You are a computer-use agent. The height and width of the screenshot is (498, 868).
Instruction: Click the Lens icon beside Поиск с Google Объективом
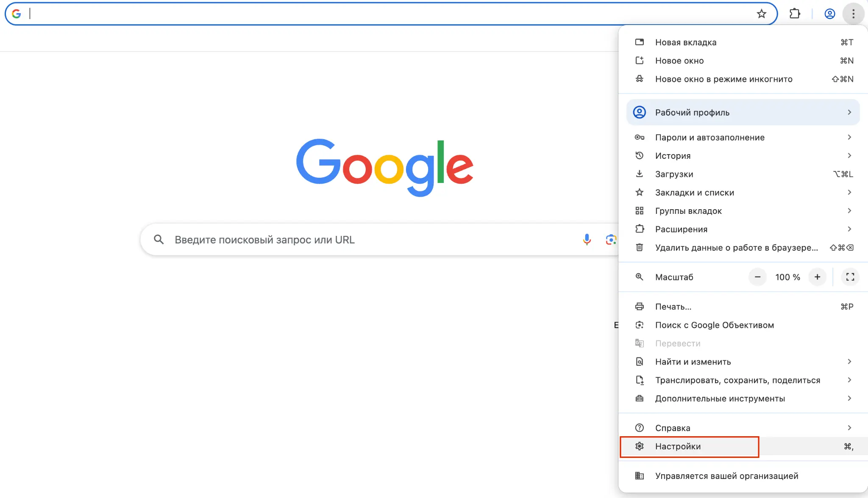tap(640, 325)
